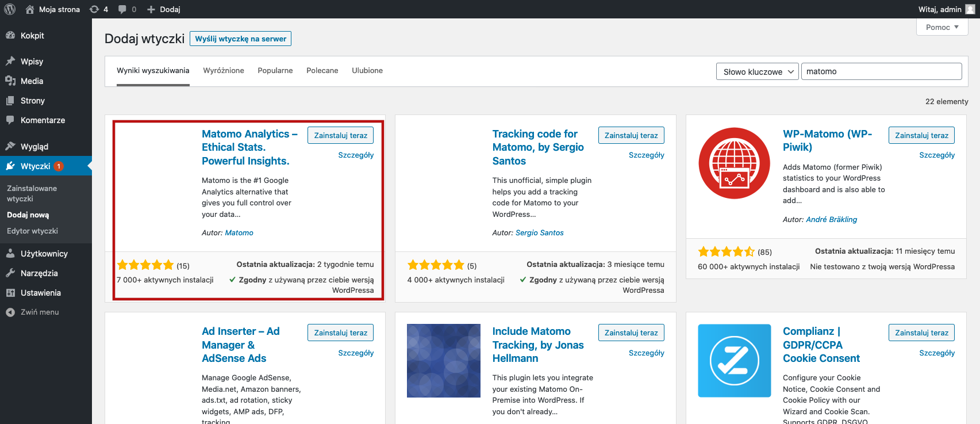Image resolution: width=980 pixels, height=424 pixels.
Task: Install Include Matomo Tracking plugin
Action: pyautogui.click(x=631, y=333)
